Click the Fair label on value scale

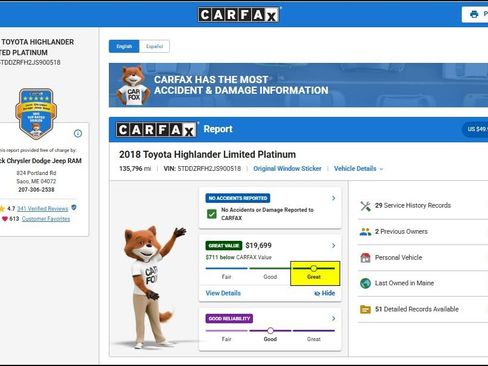click(226, 277)
